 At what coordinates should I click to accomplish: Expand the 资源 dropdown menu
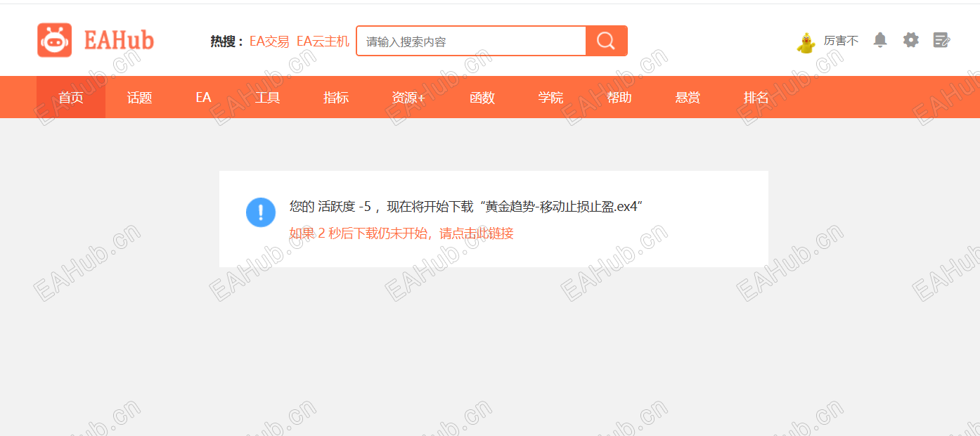coord(408,98)
